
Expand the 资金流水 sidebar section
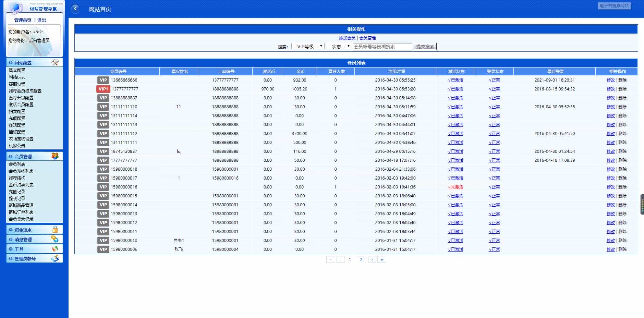click(23, 230)
